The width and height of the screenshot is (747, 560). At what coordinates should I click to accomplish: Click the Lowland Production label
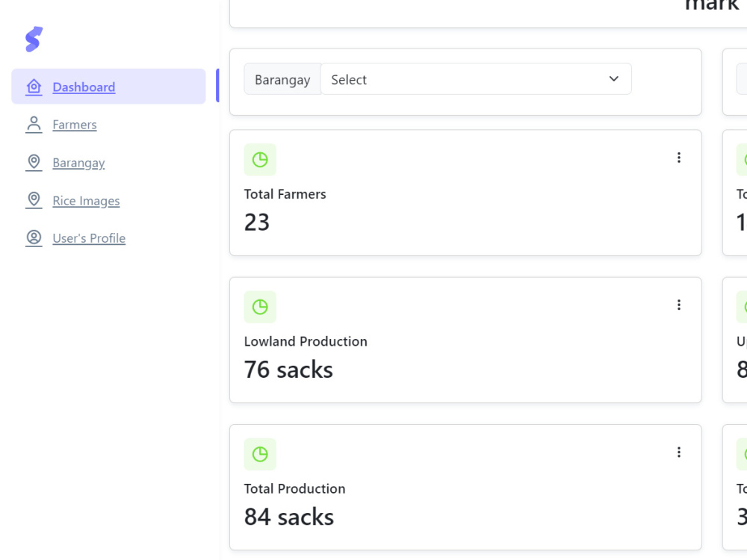[x=306, y=341]
